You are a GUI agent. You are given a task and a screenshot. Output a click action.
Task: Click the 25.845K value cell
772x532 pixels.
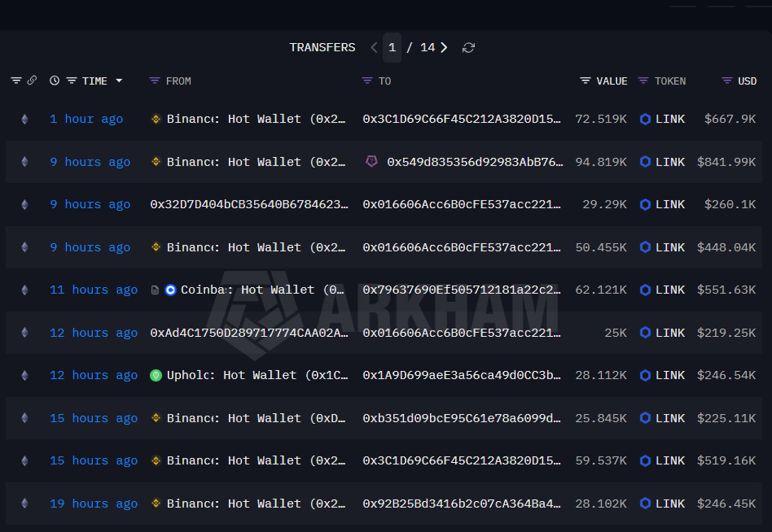[601, 418]
